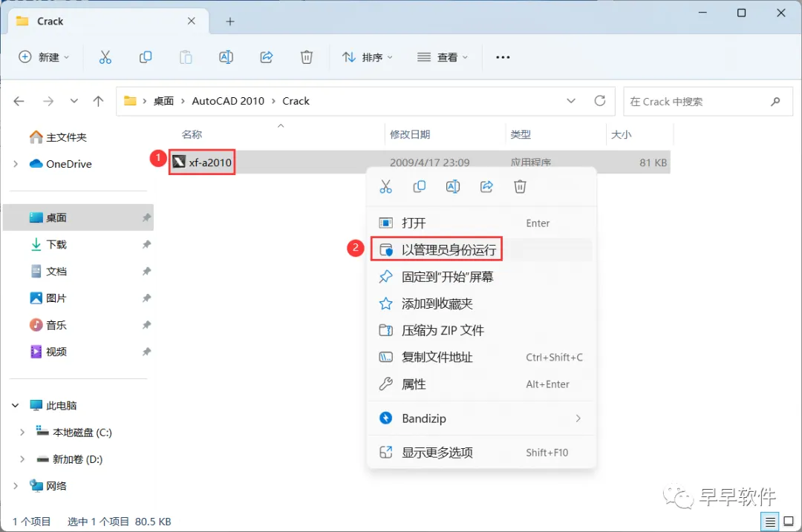Click the Rename icon in the top toolbar

226,57
